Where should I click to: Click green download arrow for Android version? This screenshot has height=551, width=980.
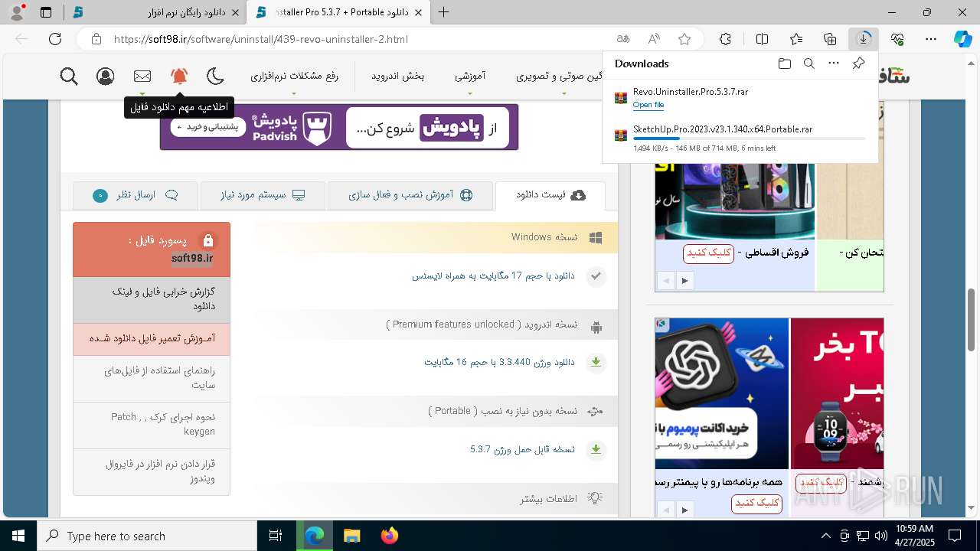[x=596, y=363]
